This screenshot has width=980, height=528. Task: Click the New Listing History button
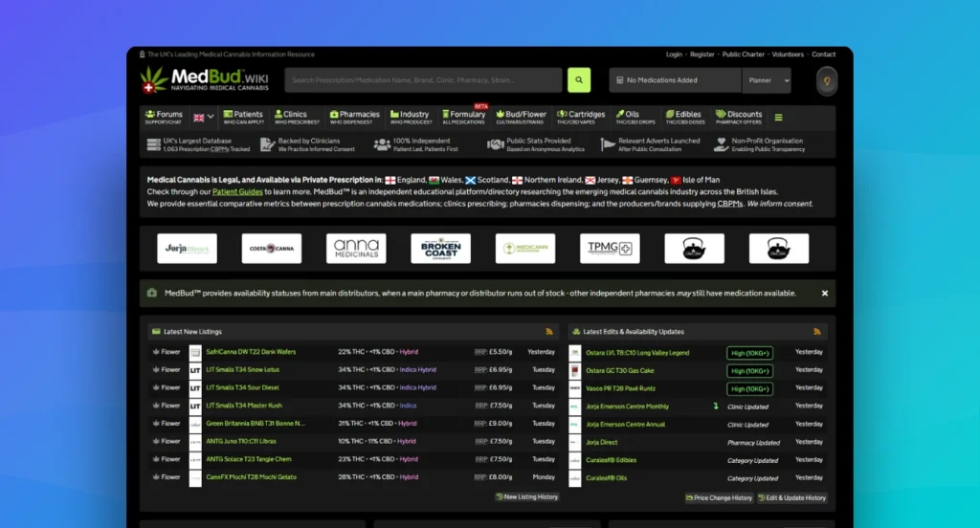527,497
